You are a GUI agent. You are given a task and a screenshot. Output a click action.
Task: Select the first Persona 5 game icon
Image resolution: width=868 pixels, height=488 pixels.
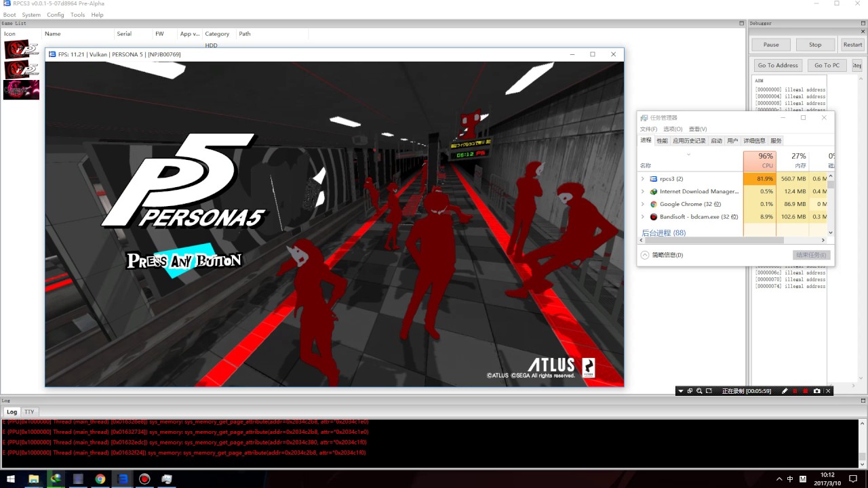[22, 49]
